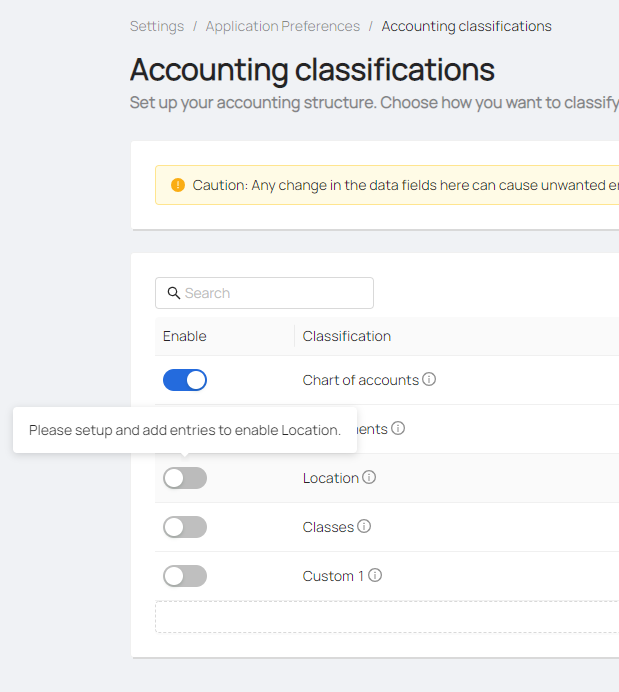Screen dimensions: 619x692
Task: Click the search magnifier icon
Action: pyautogui.click(x=173, y=293)
